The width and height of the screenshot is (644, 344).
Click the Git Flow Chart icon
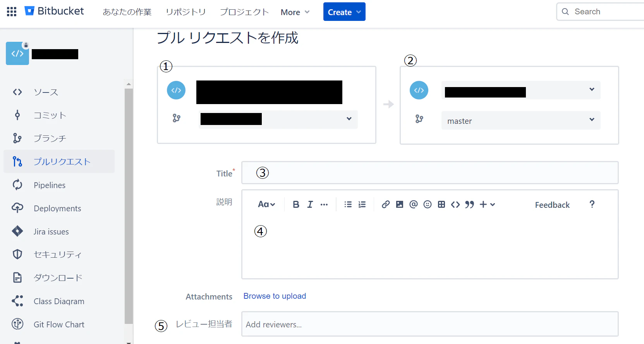pos(17,324)
